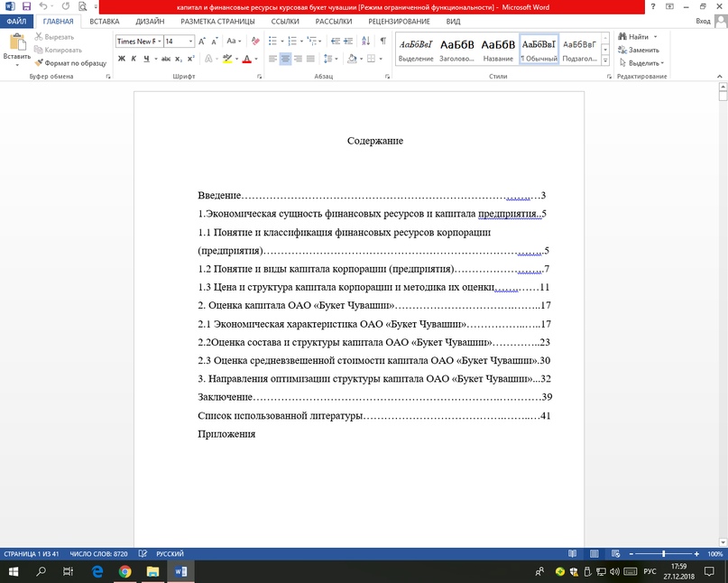The image size is (728, 583).
Task: Justify the text
Action: click(310, 59)
